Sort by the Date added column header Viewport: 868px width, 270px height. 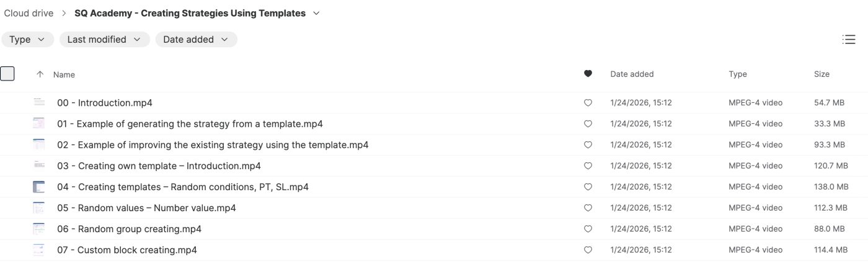[x=632, y=74]
